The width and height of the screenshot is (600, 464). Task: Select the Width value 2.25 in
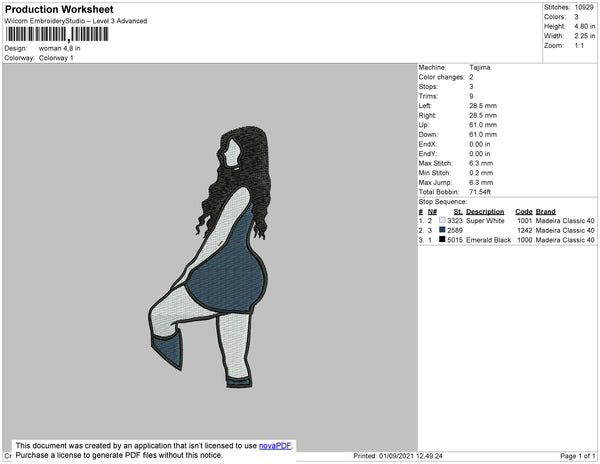click(x=585, y=36)
